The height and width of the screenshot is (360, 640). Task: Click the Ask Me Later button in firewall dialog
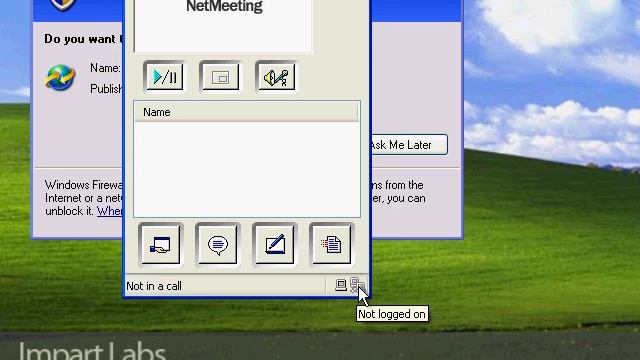tap(409, 145)
